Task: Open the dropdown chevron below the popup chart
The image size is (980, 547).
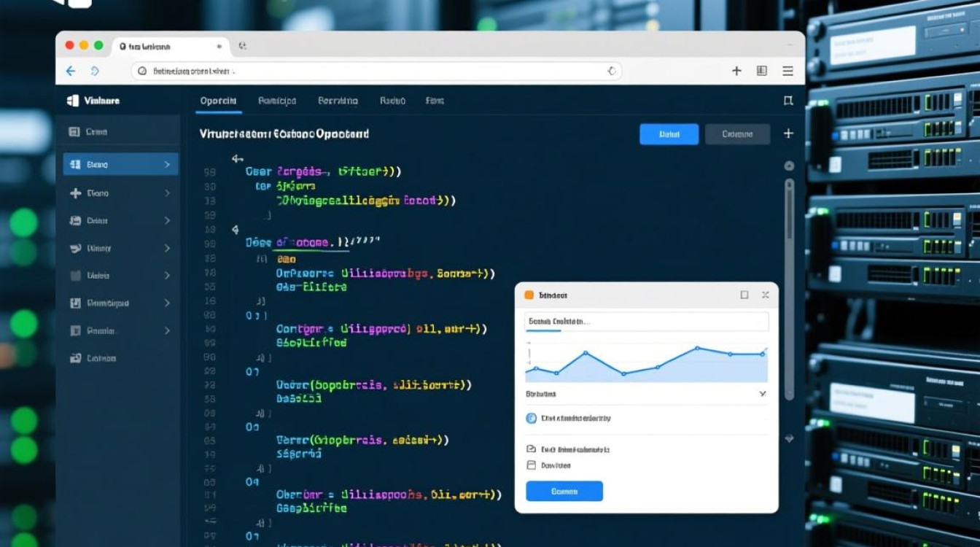Action: click(763, 394)
